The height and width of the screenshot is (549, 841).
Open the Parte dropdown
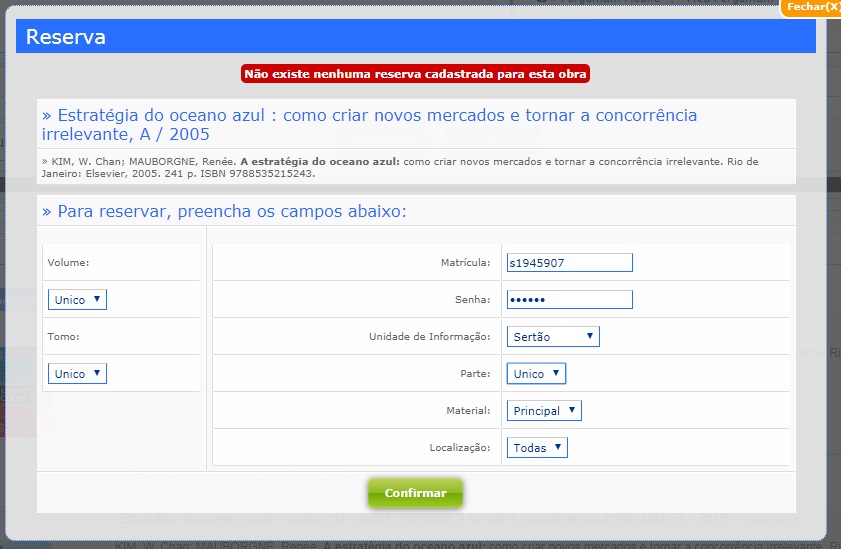(x=536, y=373)
